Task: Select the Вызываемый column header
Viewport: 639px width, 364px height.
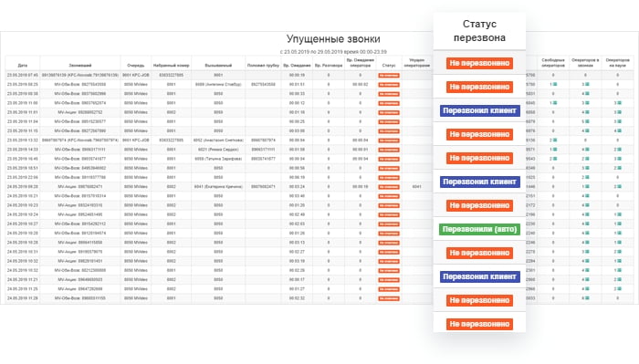Action: tap(218, 65)
